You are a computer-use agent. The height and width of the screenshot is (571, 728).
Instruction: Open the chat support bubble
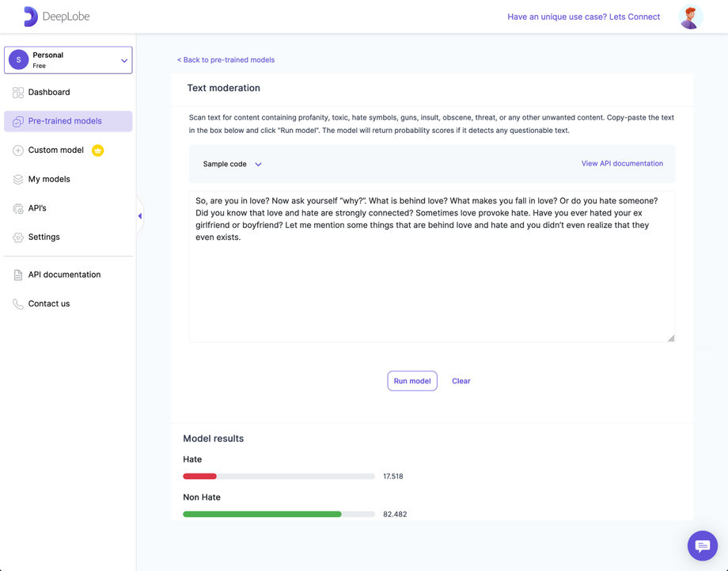tap(702, 546)
